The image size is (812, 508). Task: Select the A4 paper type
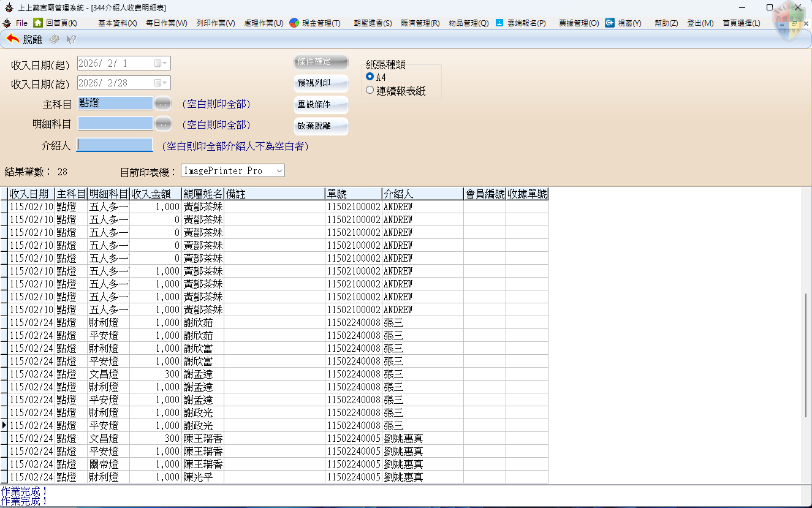pos(370,77)
